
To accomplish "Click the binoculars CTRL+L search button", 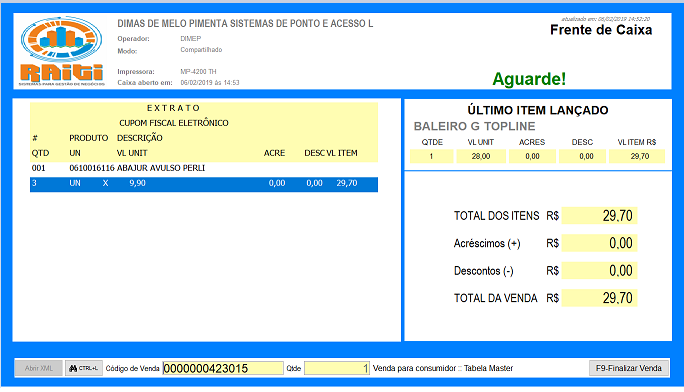I will coord(84,368).
